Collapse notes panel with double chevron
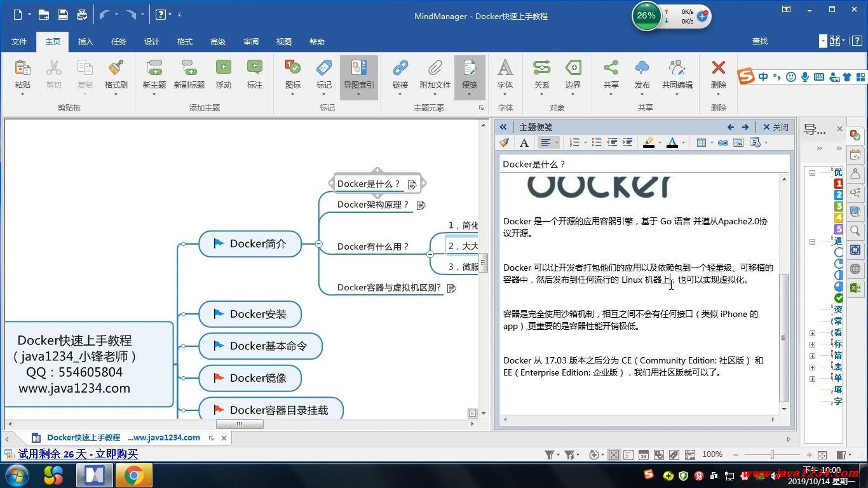Image resolution: width=868 pixels, height=488 pixels. (x=503, y=127)
